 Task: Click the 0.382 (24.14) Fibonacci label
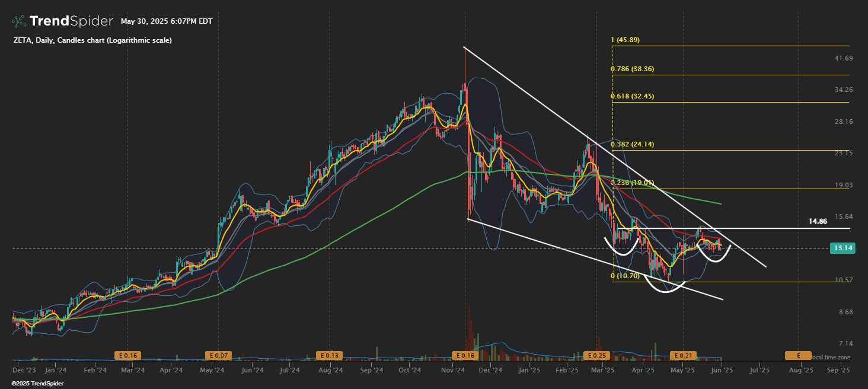(x=632, y=145)
